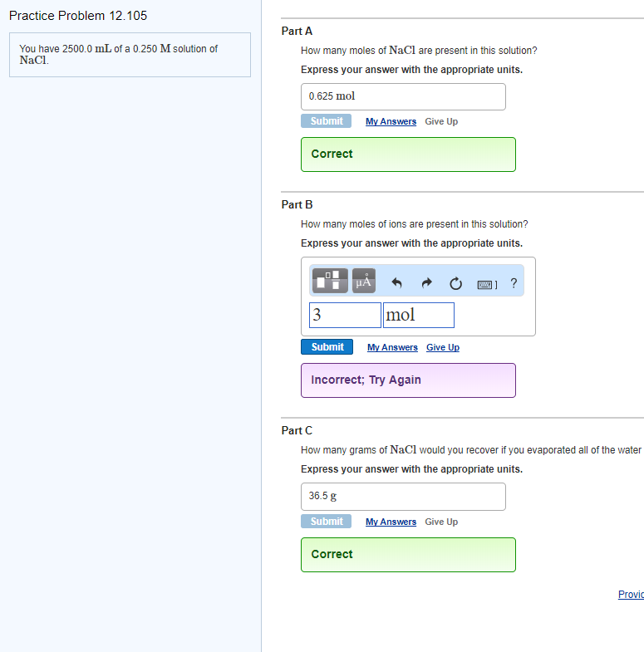Click the Part B units field containing mol
The width and height of the screenshot is (644, 652).
419,315
